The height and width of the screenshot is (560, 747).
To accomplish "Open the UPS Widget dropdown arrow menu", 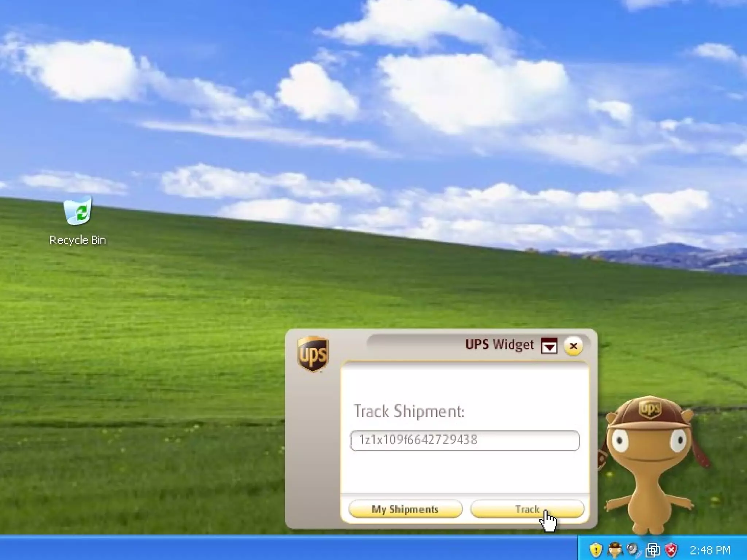I will (x=549, y=346).
